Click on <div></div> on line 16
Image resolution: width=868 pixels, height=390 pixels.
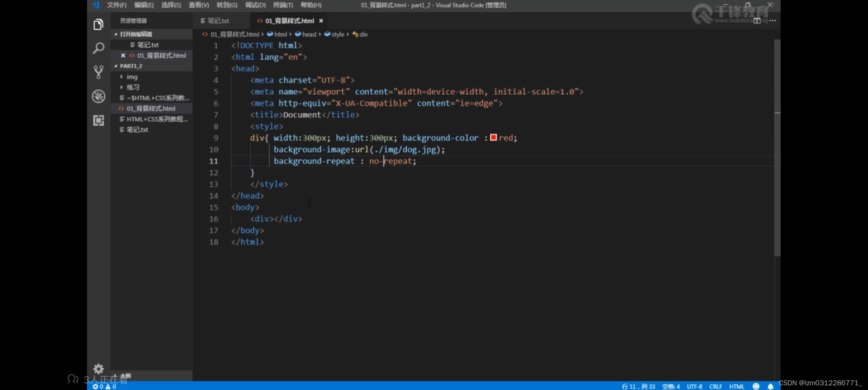(x=276, y=219)
